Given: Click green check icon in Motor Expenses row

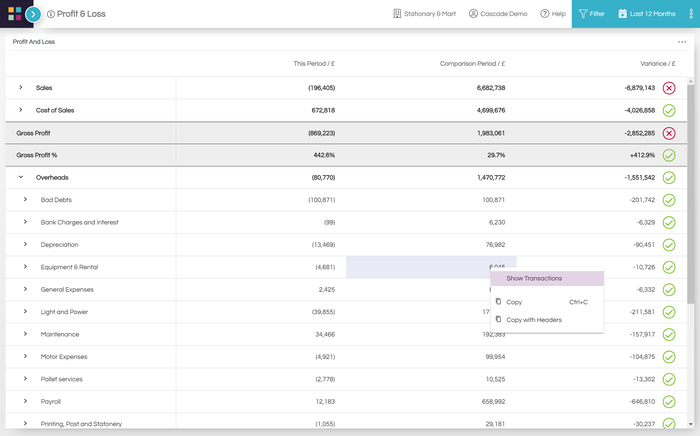Looking at the screenshot, I should point(669,357).
